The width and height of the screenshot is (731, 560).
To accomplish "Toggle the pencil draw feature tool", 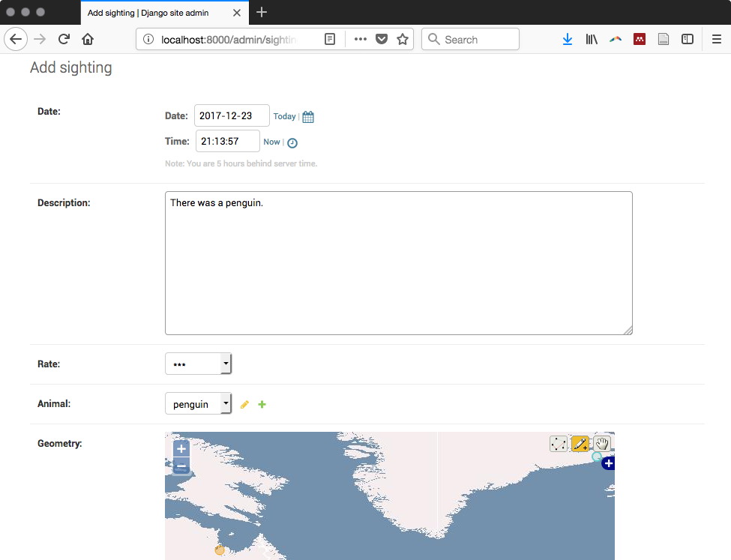I will (580, 444).
